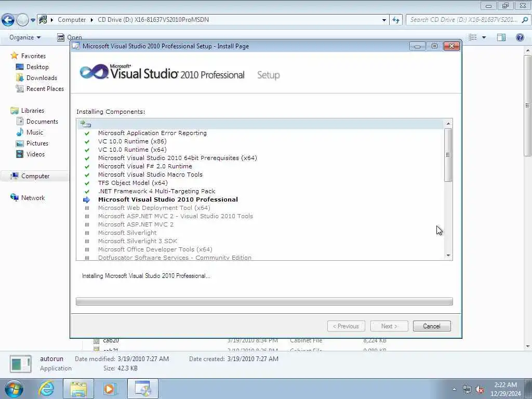Click the Change your view icon
This screenshot has width=532, height=399.
473,37
